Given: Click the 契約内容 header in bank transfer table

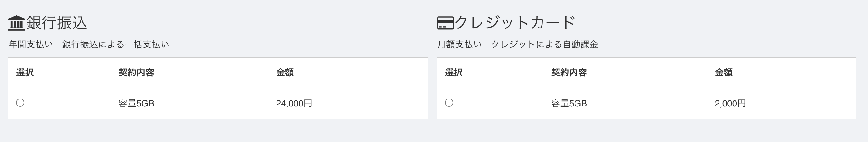Looking at the screenshot, I should coord(136,73).
